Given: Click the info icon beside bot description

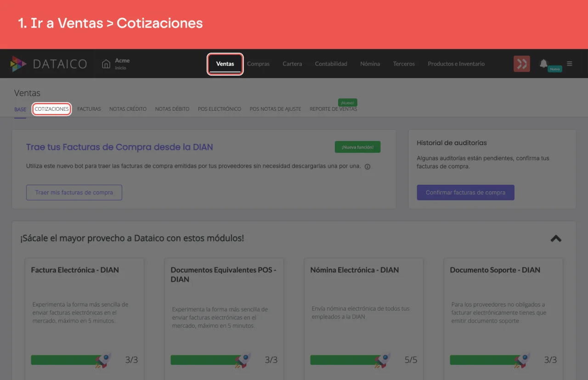Looking at the screenshot, I should 367,167.
